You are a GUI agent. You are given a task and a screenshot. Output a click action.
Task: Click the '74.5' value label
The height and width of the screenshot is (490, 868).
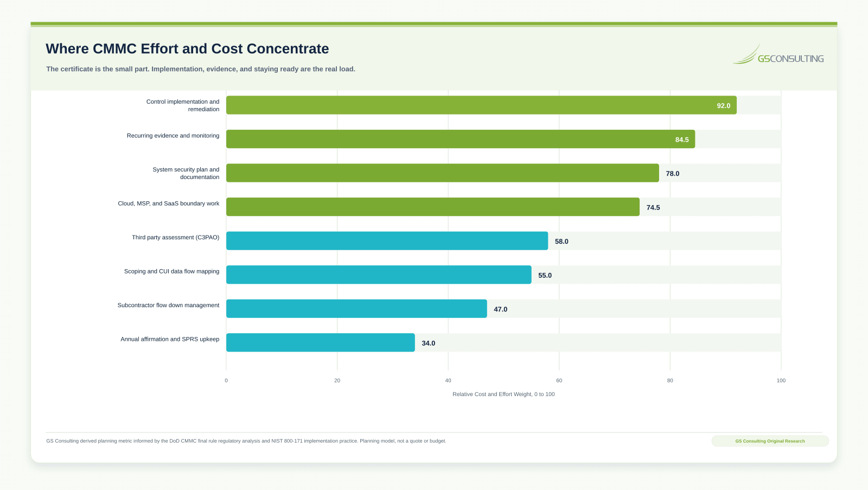pyautogui.click(x=653, y=207)
